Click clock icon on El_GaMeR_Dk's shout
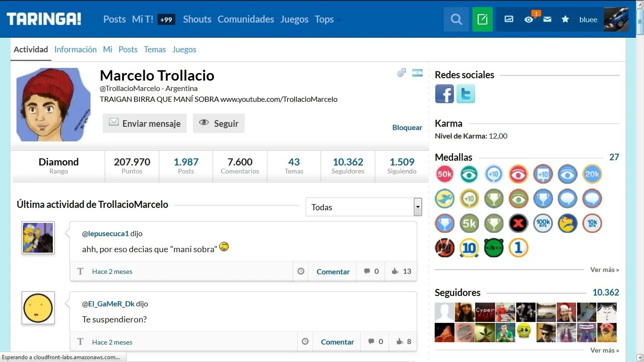The width and height of the screenshot is (644, 362). coord(305,342)
